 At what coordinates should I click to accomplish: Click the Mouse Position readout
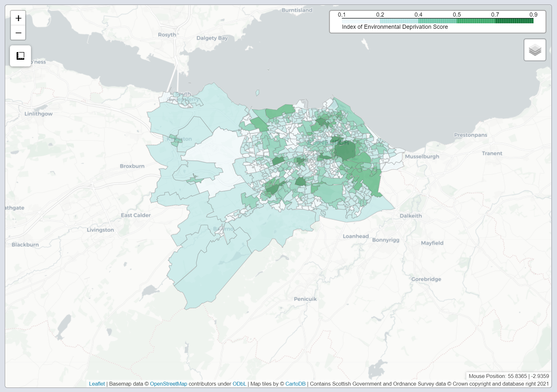pyautogui.click(x=508, y=376)
